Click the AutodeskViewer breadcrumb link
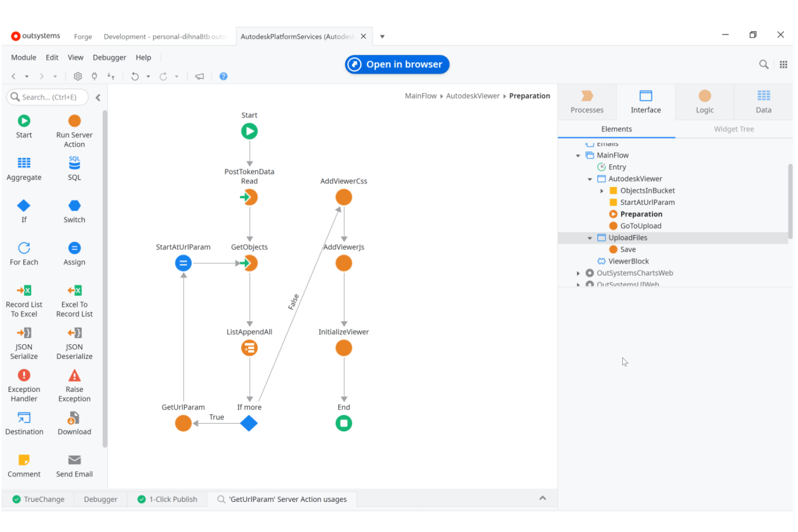798x532 pixels. coord(473,96)
